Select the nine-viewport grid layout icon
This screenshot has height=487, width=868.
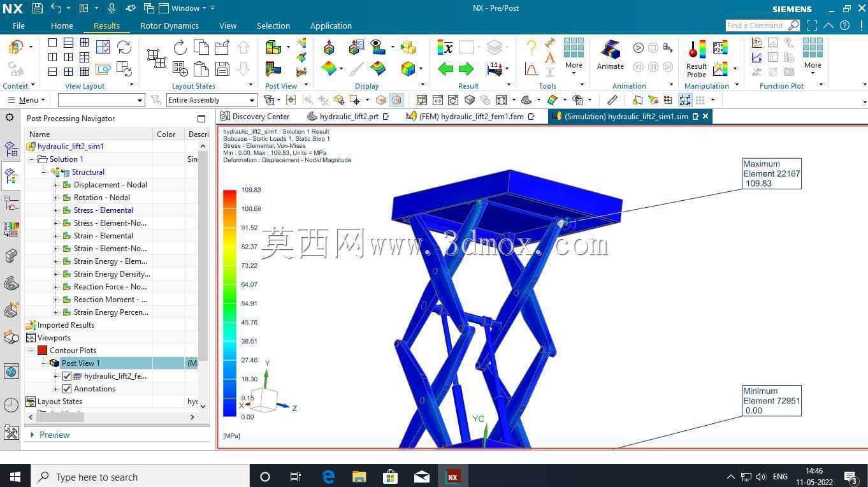tap(84, 72)
